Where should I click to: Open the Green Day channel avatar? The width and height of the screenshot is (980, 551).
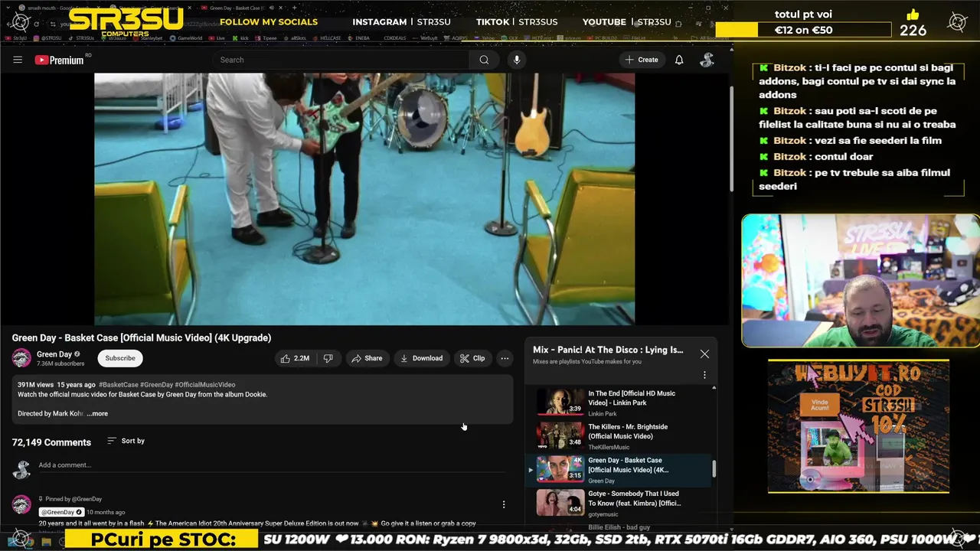pyautogui.click(x=21, y=357)
